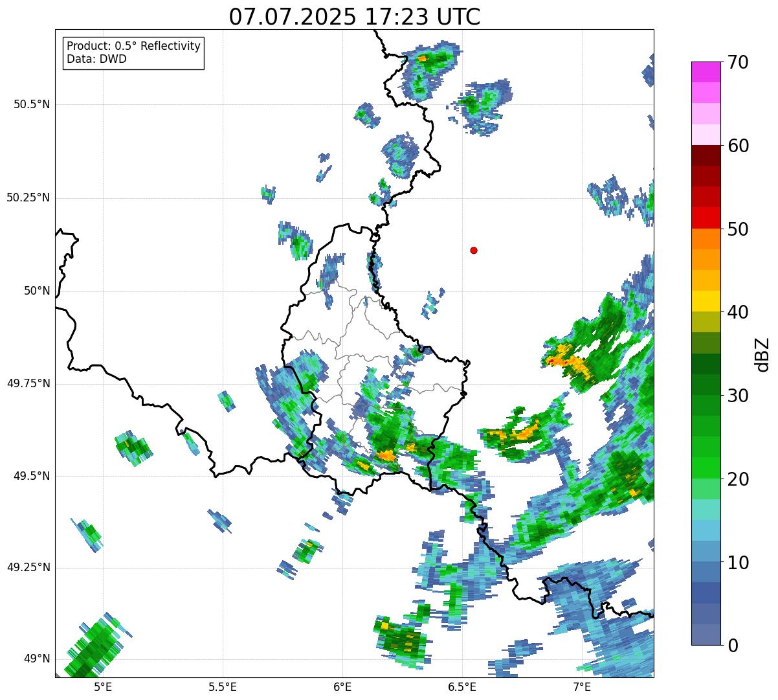
Task: Click the latitude label 49.5°N
Action: [x=32, y=476]
